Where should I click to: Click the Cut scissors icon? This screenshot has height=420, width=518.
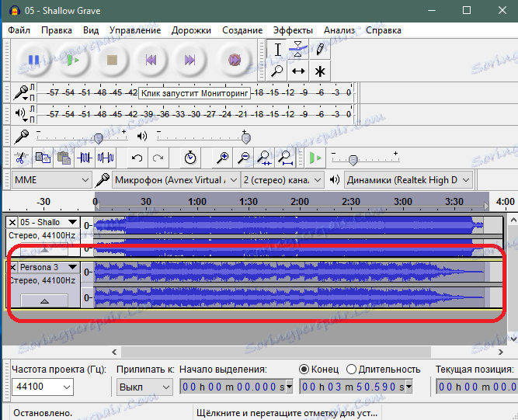pos(23,158)
